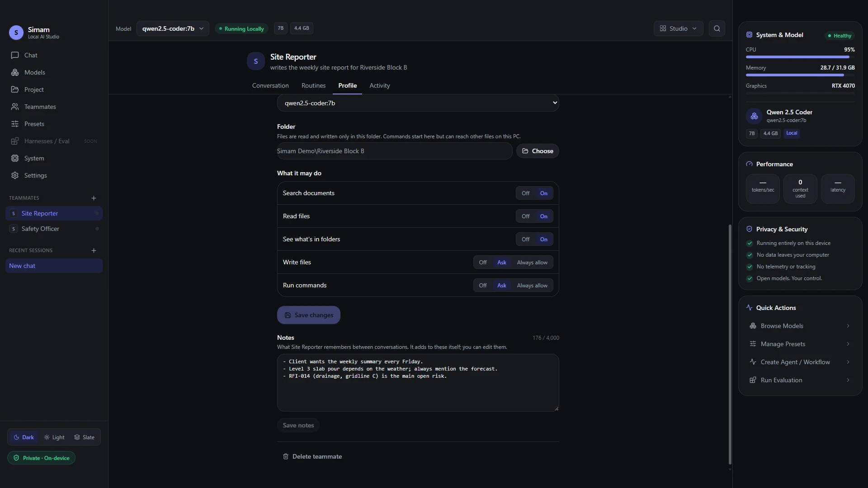This screenshot has width=868, height=488.
Task: Set See what's in folders to On
Action: tap(543, 239)
